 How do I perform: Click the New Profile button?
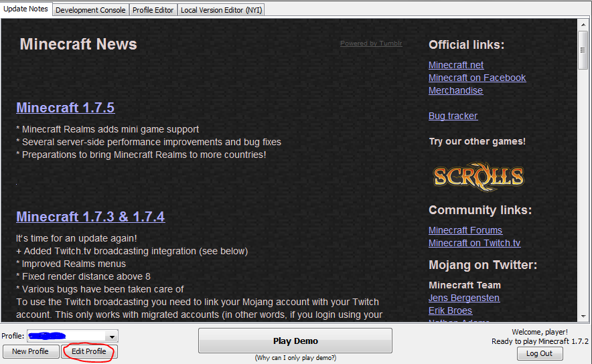(x=31, y=351)
